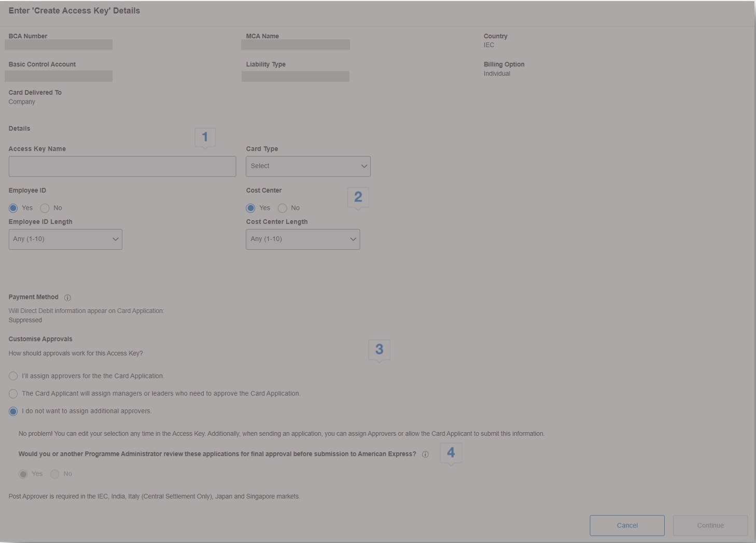Select Yes for Programme Administrator final approval
The height and width of the screenshot is (543, 756).
click(23, 474)
